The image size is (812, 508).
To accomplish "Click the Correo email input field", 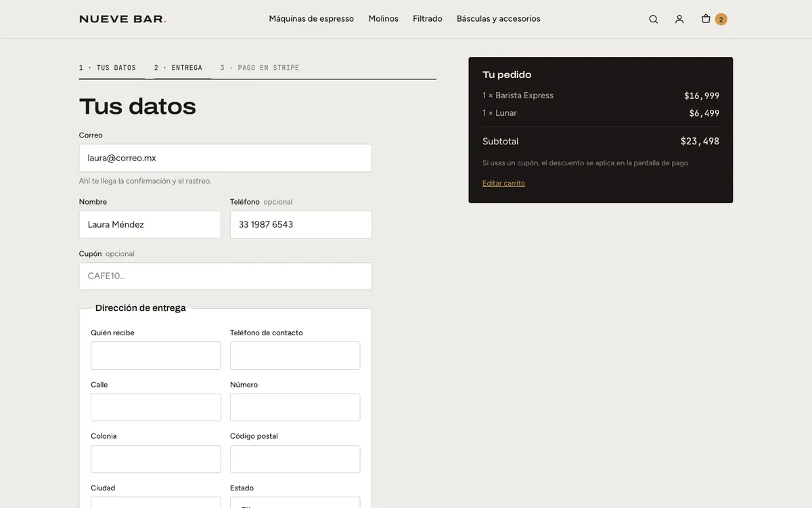I will [x=225, y=158].
